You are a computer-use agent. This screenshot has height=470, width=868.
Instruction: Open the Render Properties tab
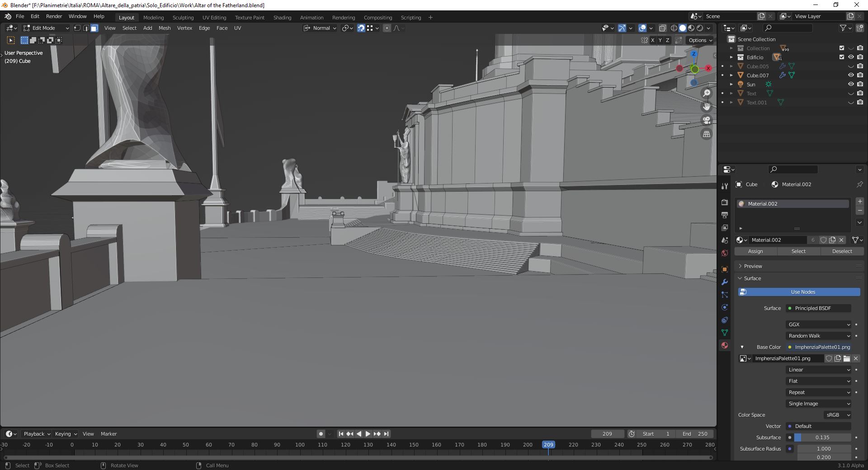click(x=724, y=202)
